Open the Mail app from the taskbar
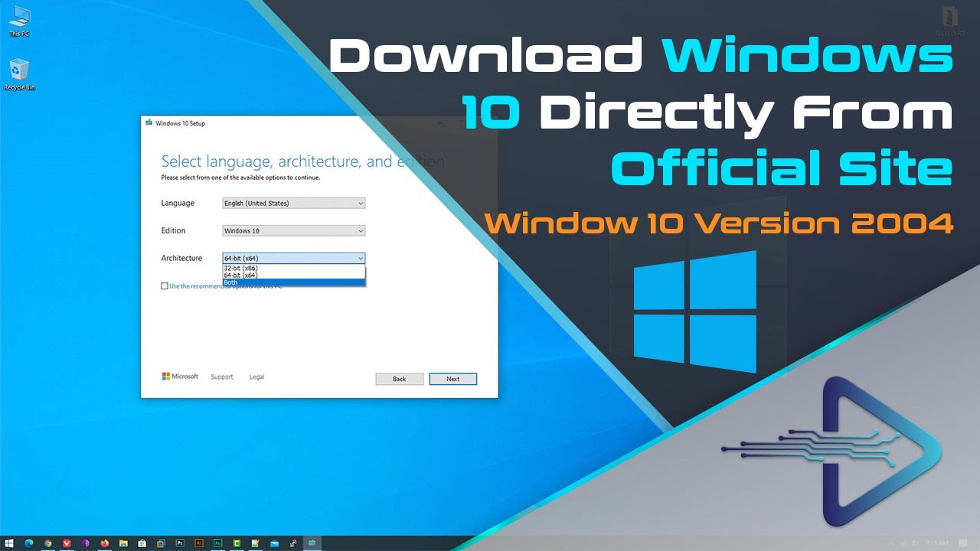Image resolution: width=980 pixels, height=551 pixels. 274,543
